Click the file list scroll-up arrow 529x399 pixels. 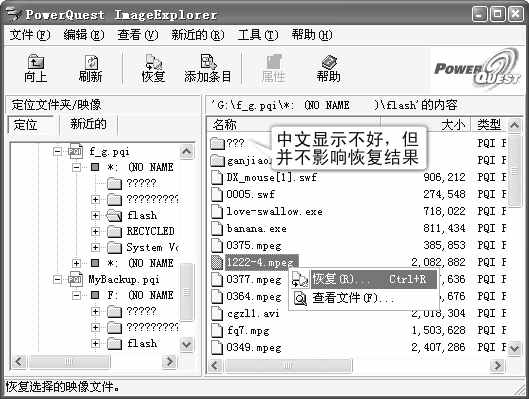tap(514, 125)
